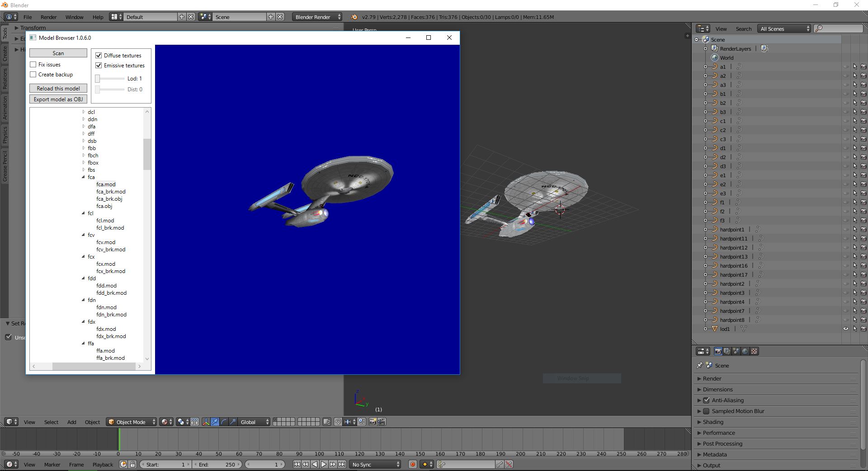Image resolution: width=868 pixels, height=471 pixels.
Task: Expand the hardpoint1 object in outliner
Action: (x=705, y=229)
